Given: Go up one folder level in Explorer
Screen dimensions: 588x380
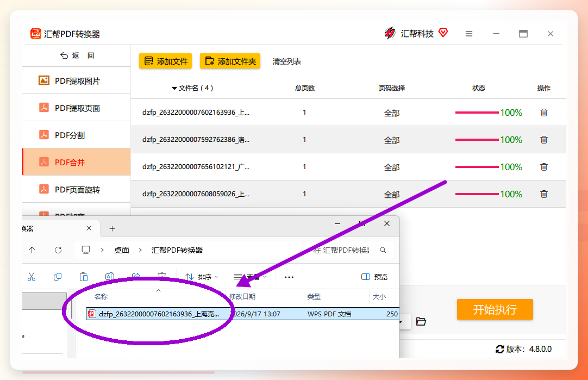Looking at the screenshot, I should point(32,250).
